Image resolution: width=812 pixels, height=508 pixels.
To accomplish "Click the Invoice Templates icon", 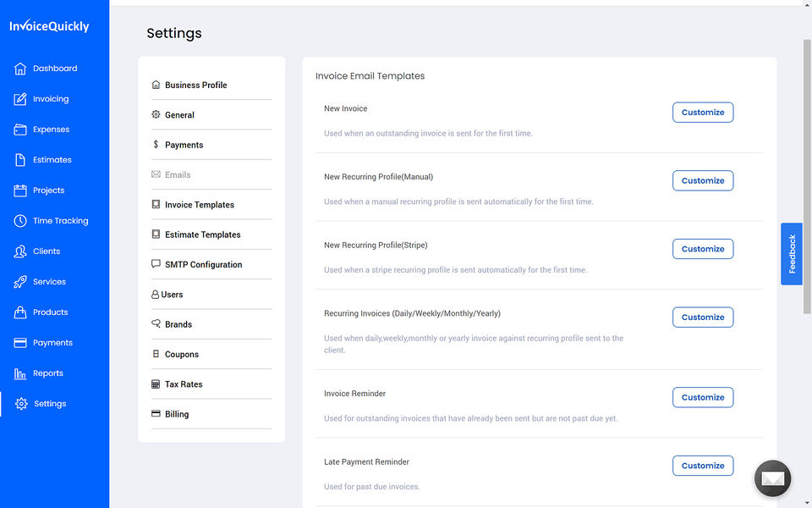I will click(156, 204).
